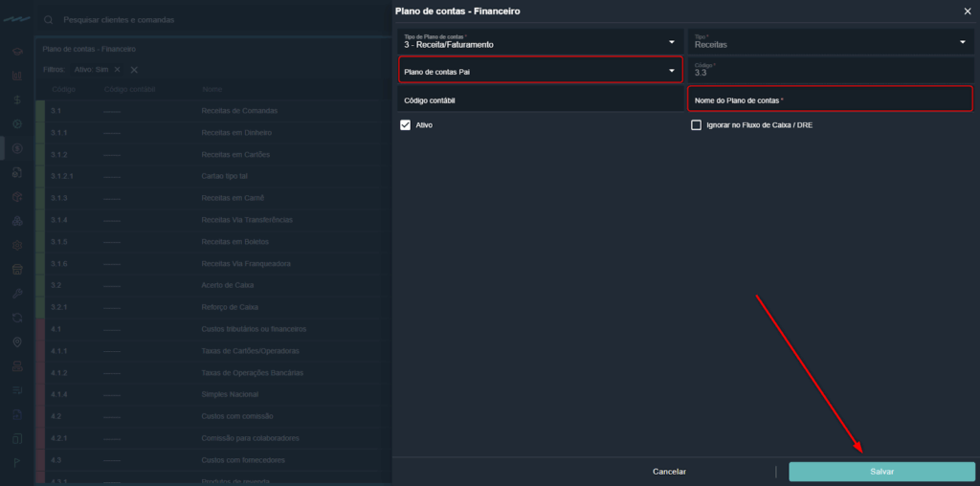Screen dimensions: 980x486
Task: Uncheck the Ativo checkbox
Action: point(406,125)
